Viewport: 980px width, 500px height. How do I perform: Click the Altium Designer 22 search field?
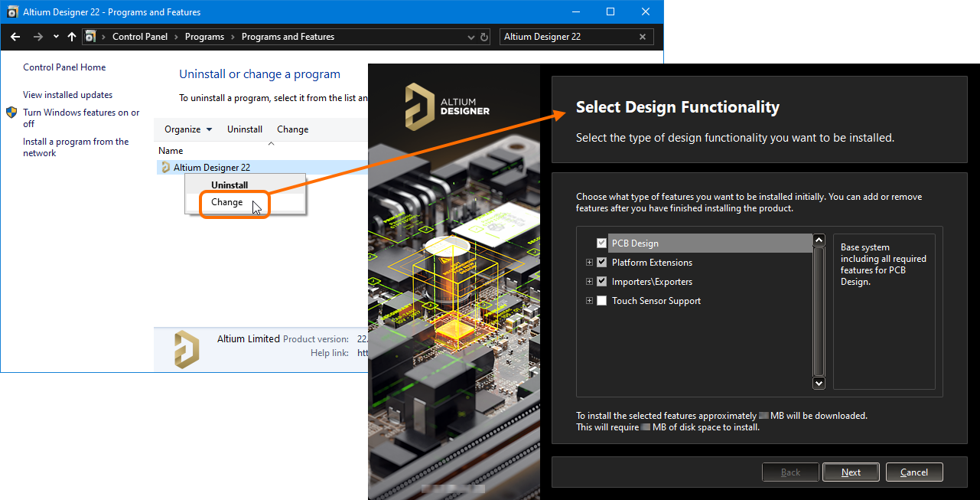pyautogui.click(x=566, y=37)
